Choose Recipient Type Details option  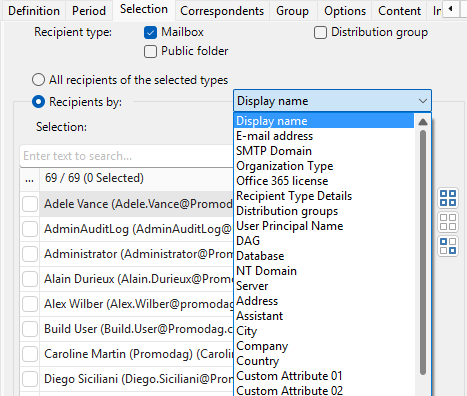(x=324, y=196)
